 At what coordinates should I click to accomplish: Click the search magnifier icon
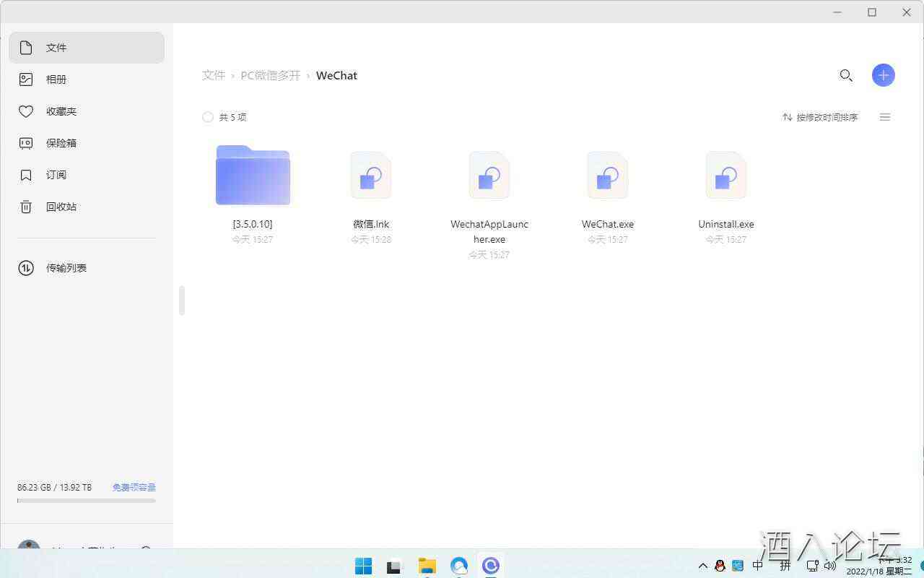pyautogui.click(x=846, y=75)
